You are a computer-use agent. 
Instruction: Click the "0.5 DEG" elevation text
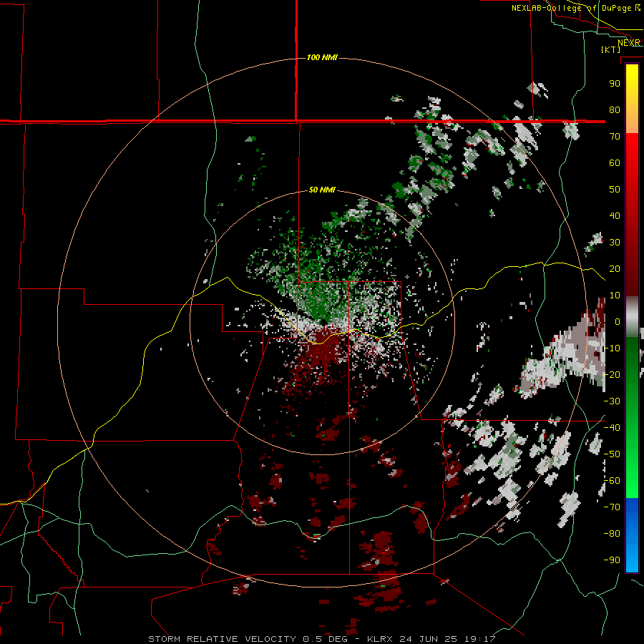point(325,639)
